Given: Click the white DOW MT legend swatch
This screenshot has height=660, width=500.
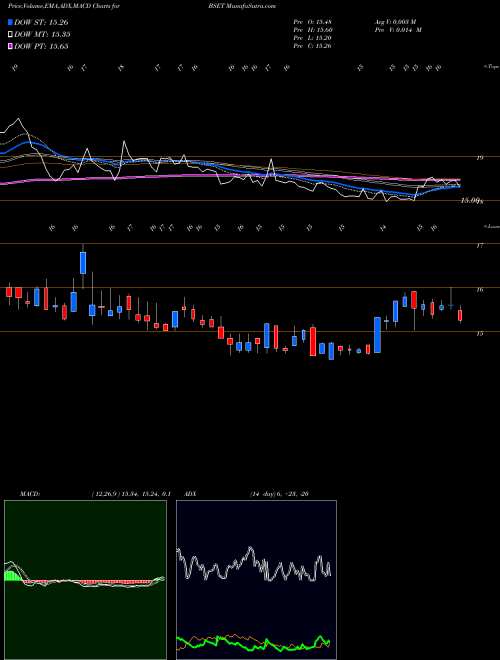Looking at the screenshot, I should 11,35.
